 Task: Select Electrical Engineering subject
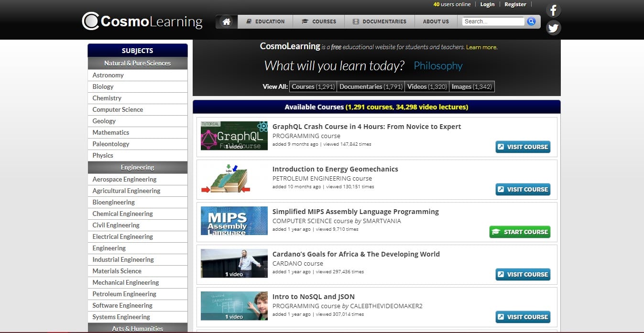(x=138, y=236)
